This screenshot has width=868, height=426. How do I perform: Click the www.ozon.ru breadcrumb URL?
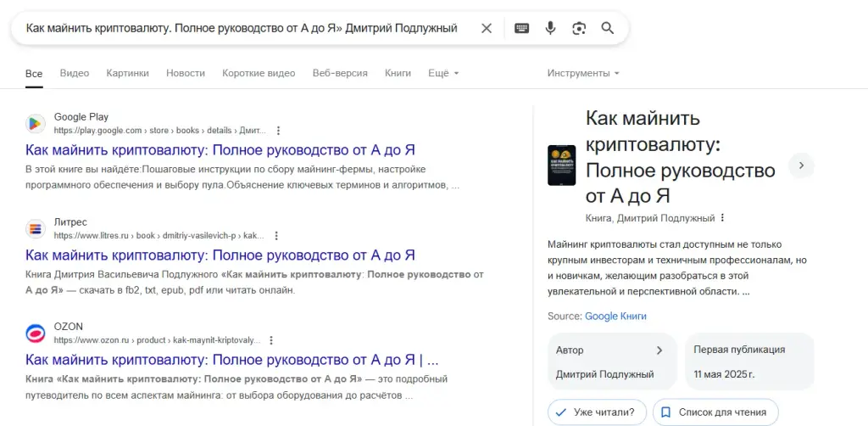tap(157, 340)
